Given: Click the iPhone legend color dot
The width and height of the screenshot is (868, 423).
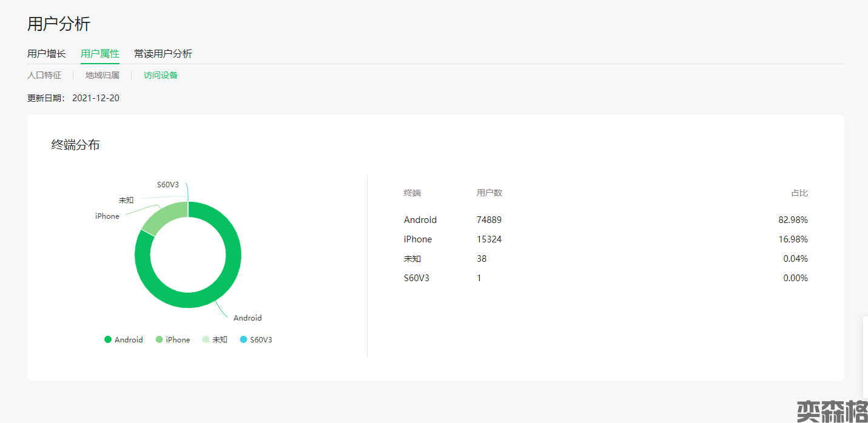Looking at the screenshot, I should (x=160, y=340).
